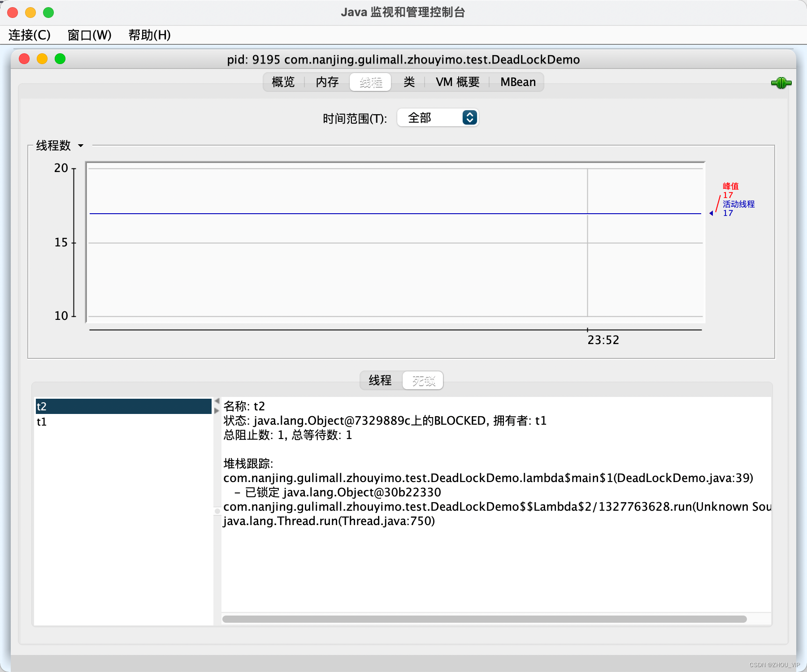
Task: Close the inner pid 9195 window
Action: (24, 59)
